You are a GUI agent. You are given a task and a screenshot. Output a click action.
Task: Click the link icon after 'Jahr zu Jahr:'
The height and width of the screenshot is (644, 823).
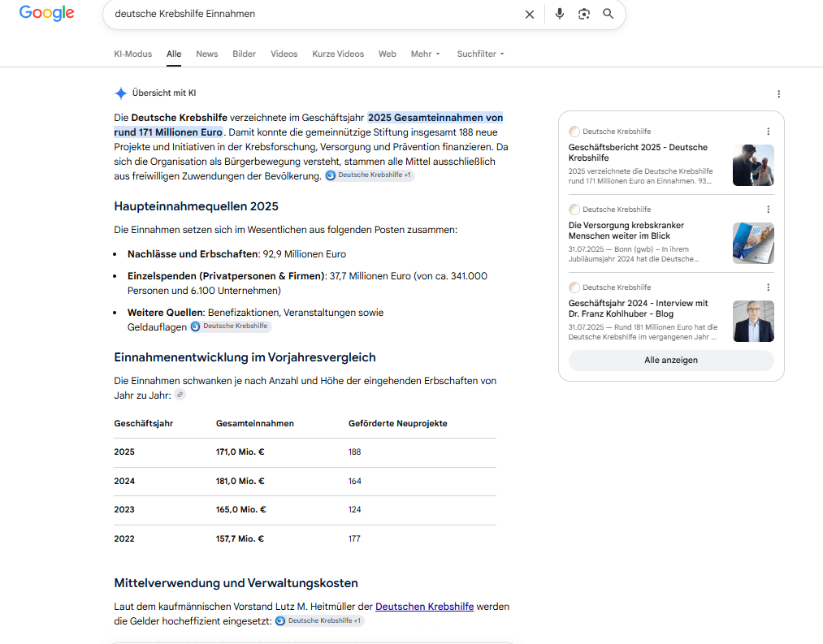pyautogui.click(x=180, y=395)
